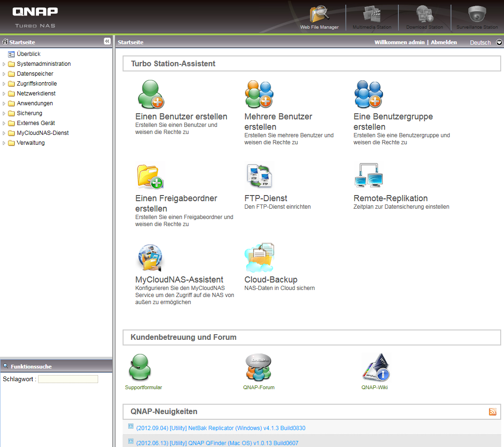Viewport: 504px width, 447px height.
Task: Expand the Systemadministration tree node
Action: tap(4, 64)
